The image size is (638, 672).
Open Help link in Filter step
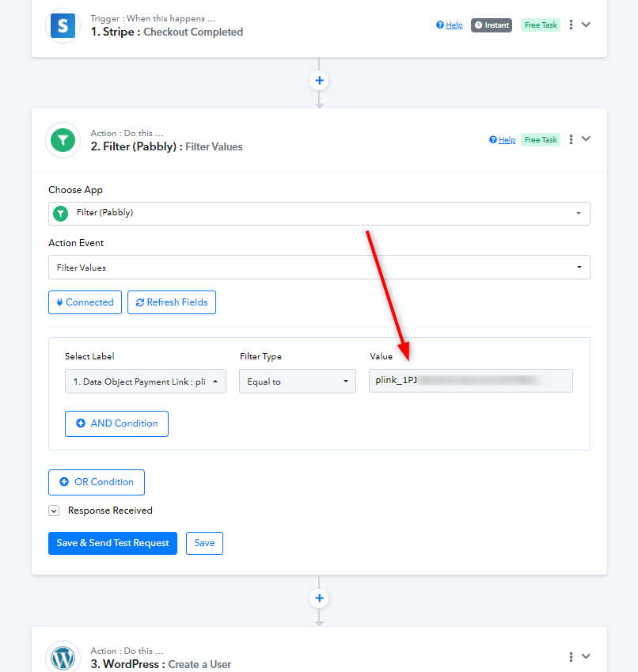coord(502,140)
